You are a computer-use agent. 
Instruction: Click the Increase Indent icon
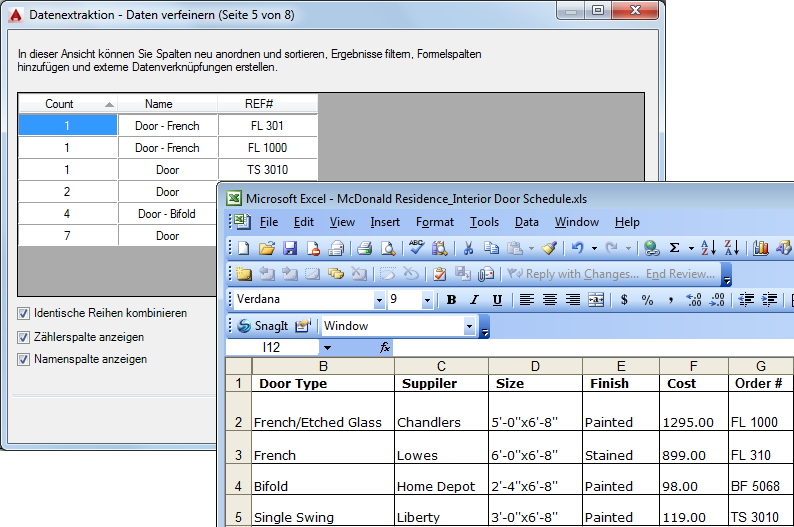tap(769, 300)
